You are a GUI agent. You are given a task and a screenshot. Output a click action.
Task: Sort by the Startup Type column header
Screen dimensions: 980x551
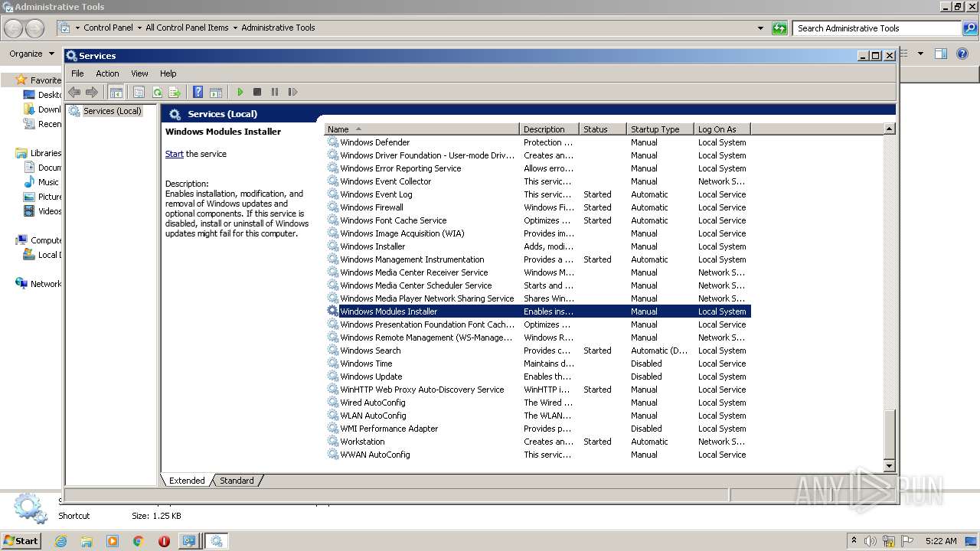(660, 129)
